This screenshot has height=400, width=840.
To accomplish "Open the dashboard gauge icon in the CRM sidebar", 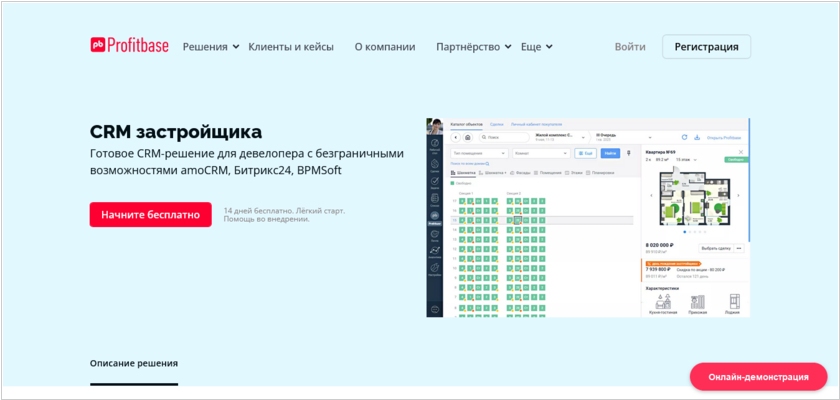I will [435, 143].
